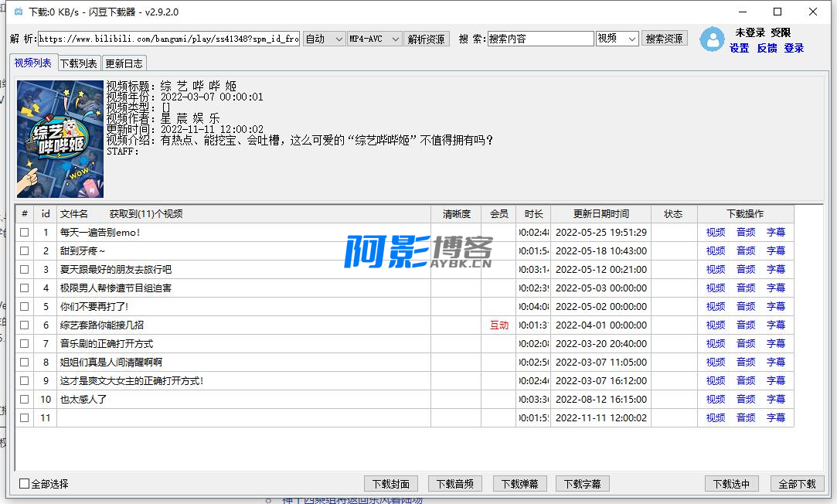
Task: Click 字幕 link for row 10
Action: [x=776, y=400]
